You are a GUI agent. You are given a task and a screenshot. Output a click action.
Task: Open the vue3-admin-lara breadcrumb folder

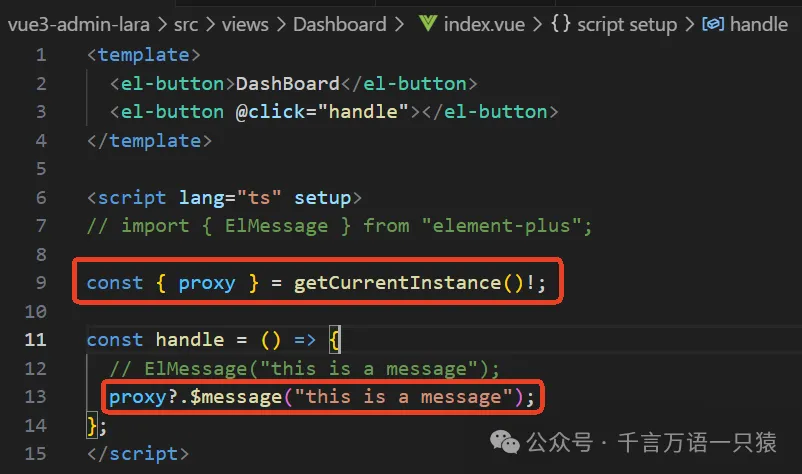tap(81, 22)
